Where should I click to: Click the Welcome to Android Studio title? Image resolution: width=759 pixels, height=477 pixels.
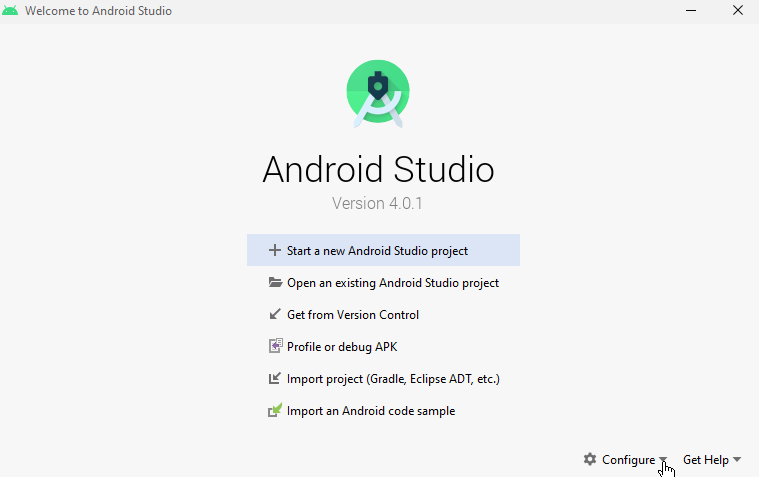[98, 11]
